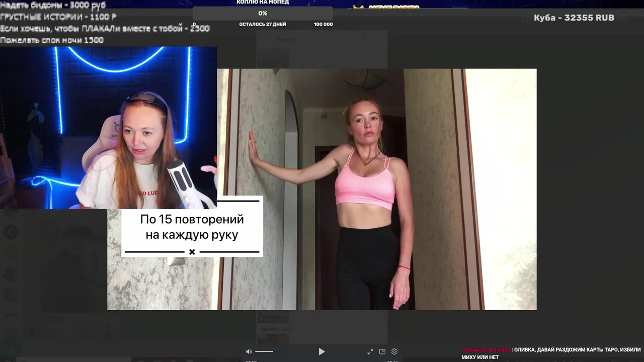This screenshot has height=362, width=644.
Task: Click the donation goal progress bar showing 0%
Action: click(263, 14)
